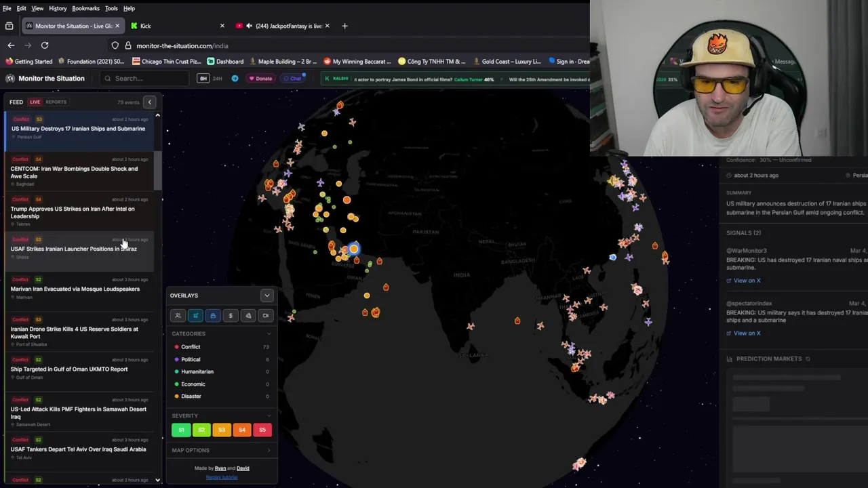Toggle the blue vehicle overlay icon
Viewport: 868px width, 488px height.
pos(213,316)
